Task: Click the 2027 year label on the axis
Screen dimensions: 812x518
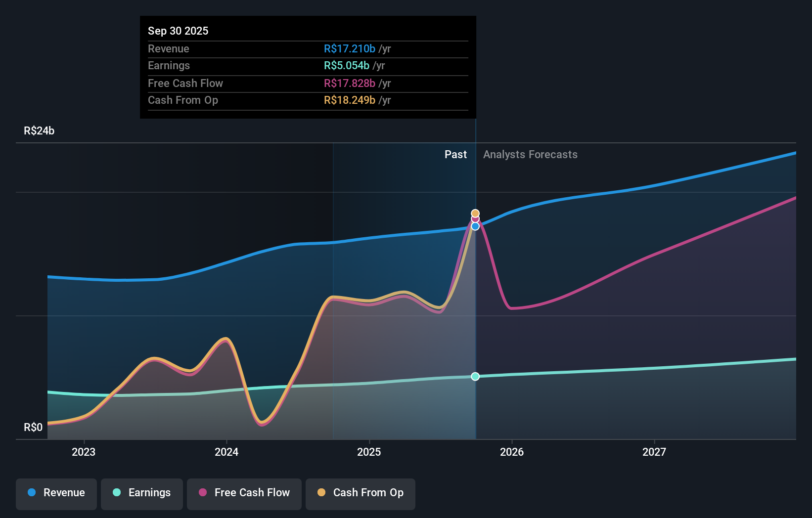Action: pos(655,452)
